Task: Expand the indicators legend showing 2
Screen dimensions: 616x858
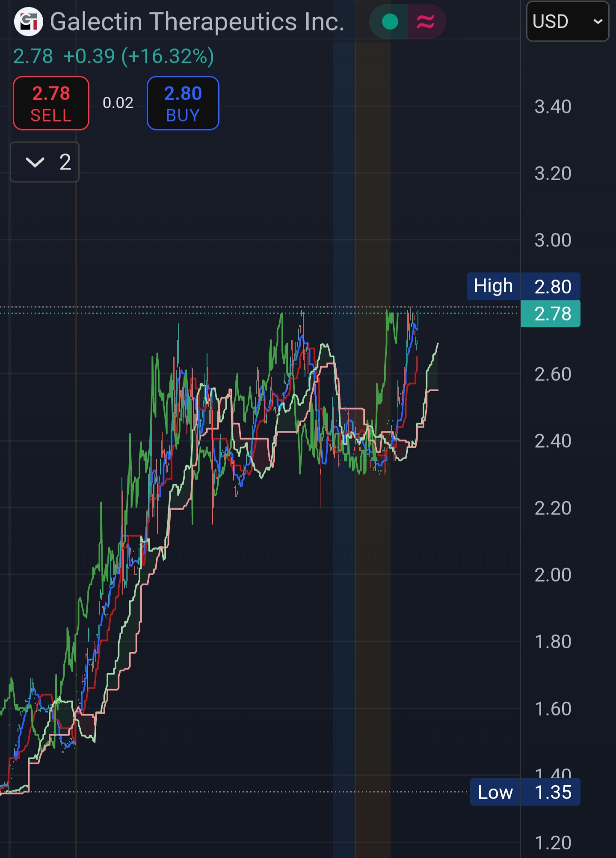Action: coord(45,162)
